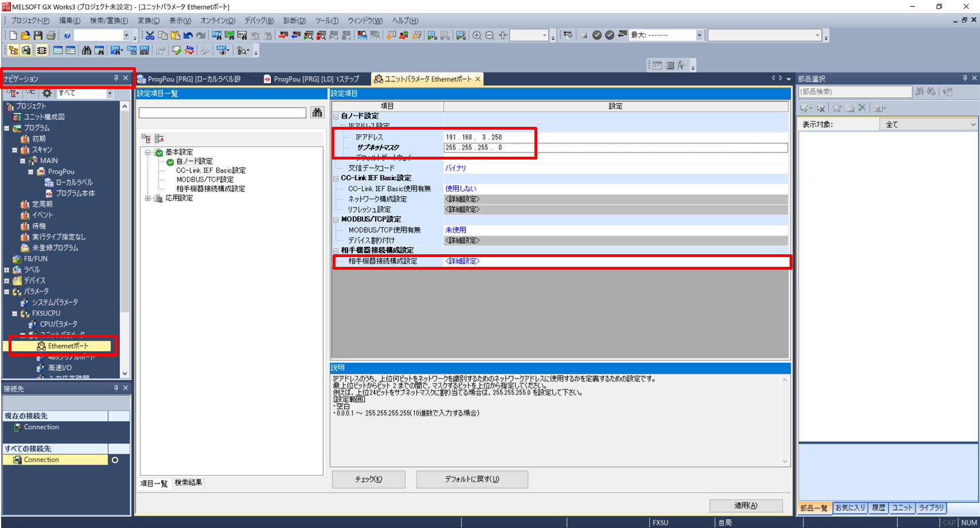Select CPUパラメータ tree item
This screenshot has width=980, height=528.
58,324
